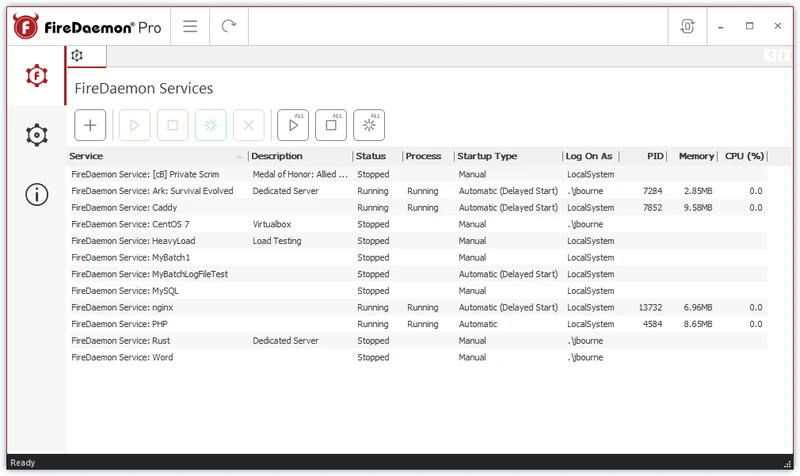
Task: Click the tab scroll left arrow
Action: click(x=770, y=55)
